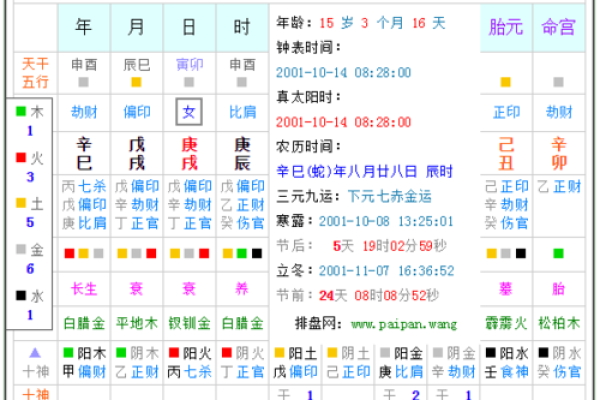600x400 pixels.
Task: Click the 胎元 column header
Action: tap(506, 28)
